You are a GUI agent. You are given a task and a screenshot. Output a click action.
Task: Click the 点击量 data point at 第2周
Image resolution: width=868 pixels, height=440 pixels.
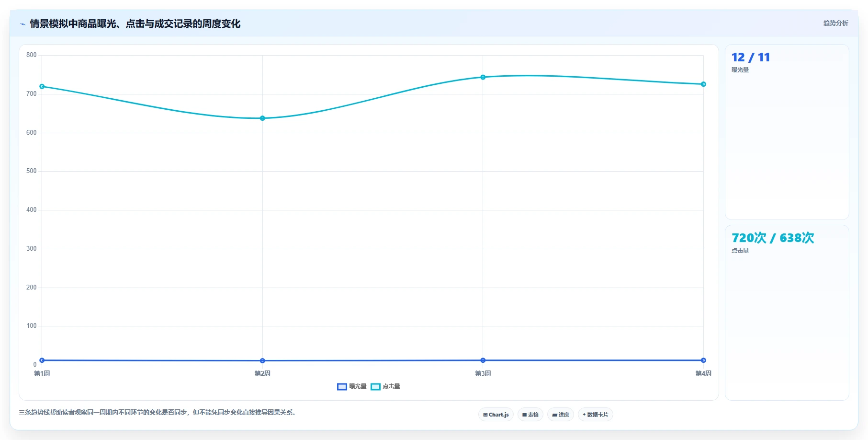coord(262,118)
